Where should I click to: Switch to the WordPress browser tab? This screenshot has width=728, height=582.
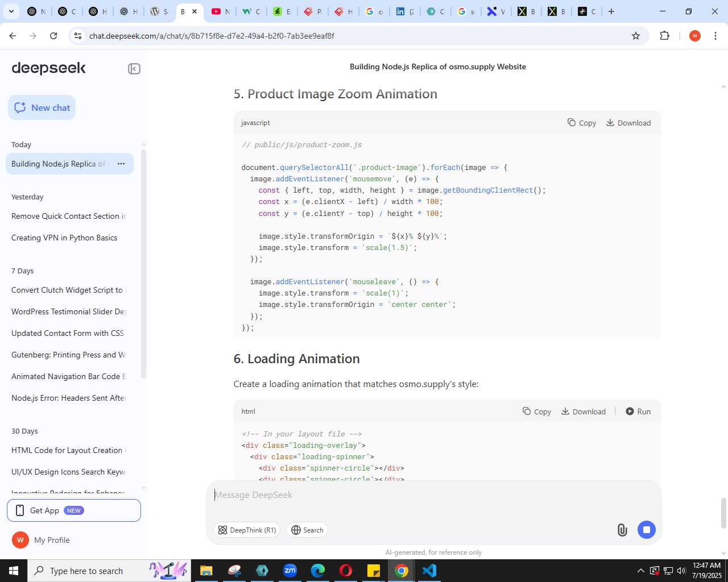pos(159,11)
